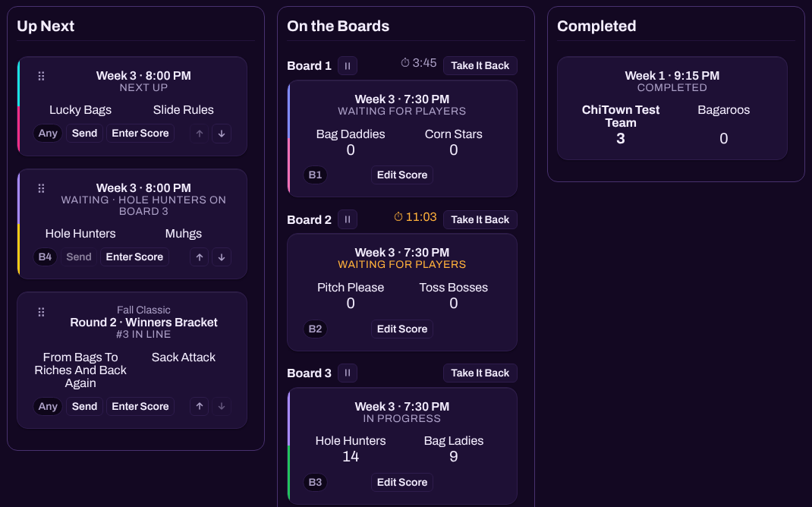Click the Board 1 timer showing 3:45
The width and height of the screenshot is (812, 507).
[418, 63]
